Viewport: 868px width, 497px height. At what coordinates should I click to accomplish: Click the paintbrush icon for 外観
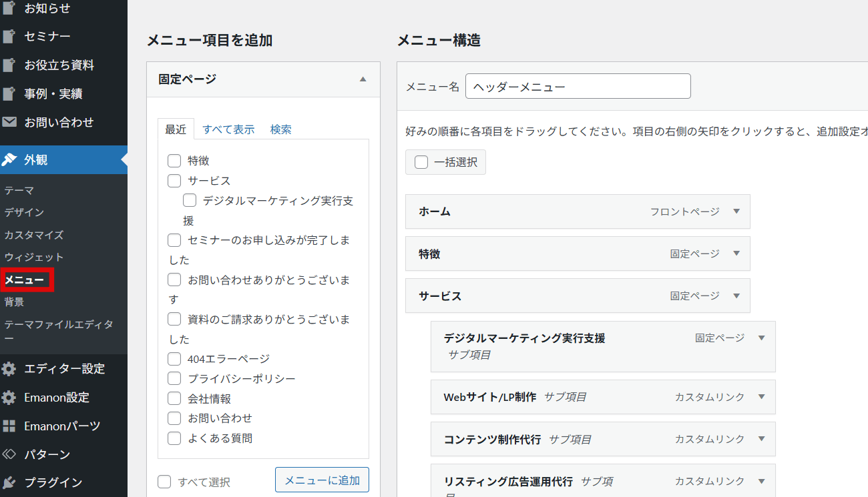click(9, 160)
